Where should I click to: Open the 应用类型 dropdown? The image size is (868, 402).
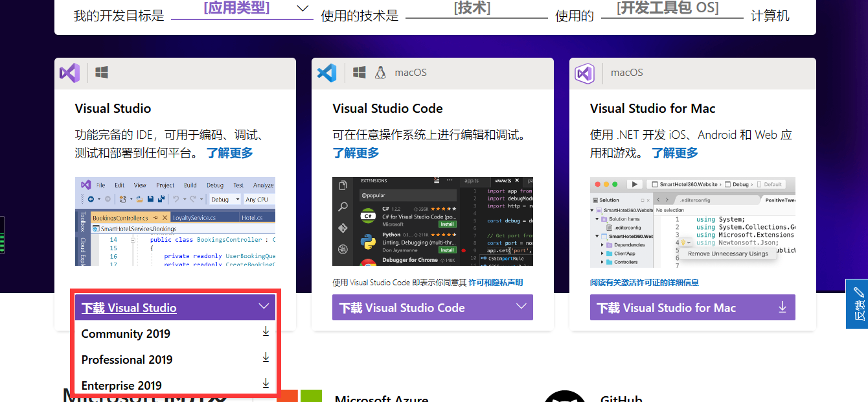point(242,9)
